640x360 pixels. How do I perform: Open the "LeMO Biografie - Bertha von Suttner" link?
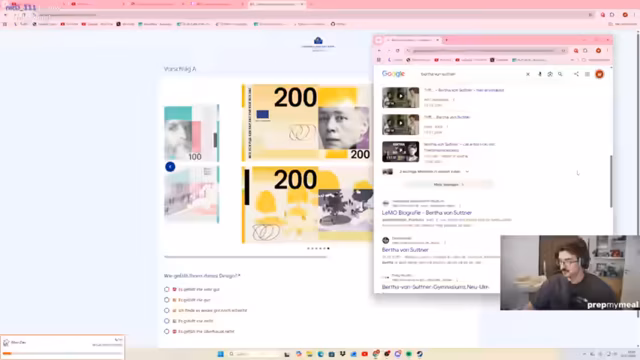427,213
